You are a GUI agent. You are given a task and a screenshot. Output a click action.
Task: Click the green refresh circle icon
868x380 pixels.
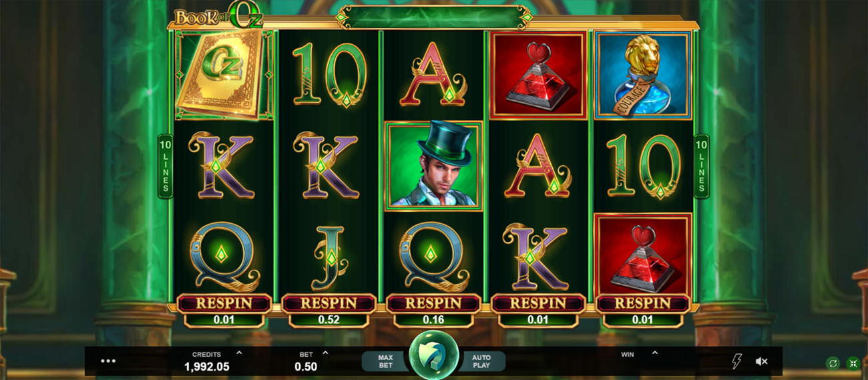point(833,363)
